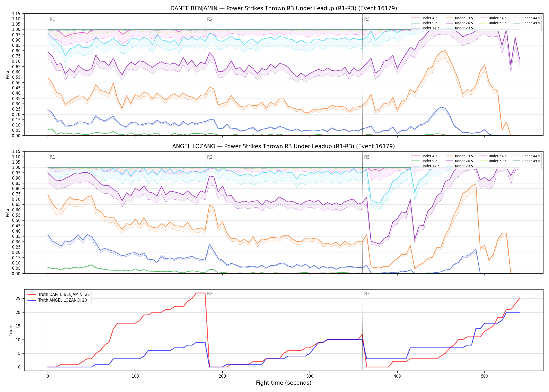Screen dimensions: 549x392
Task: Click Count axis tick label 5
Action: click(19, 354)
